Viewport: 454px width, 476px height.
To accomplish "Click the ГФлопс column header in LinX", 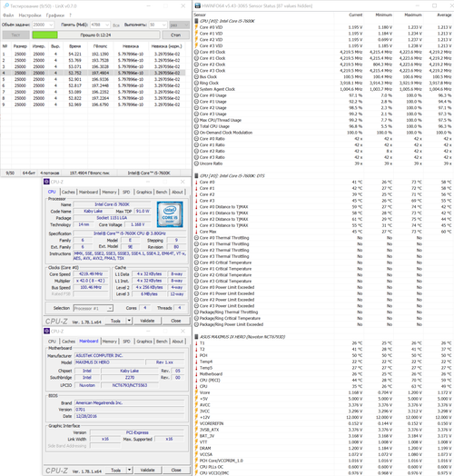I will [100, 46].
